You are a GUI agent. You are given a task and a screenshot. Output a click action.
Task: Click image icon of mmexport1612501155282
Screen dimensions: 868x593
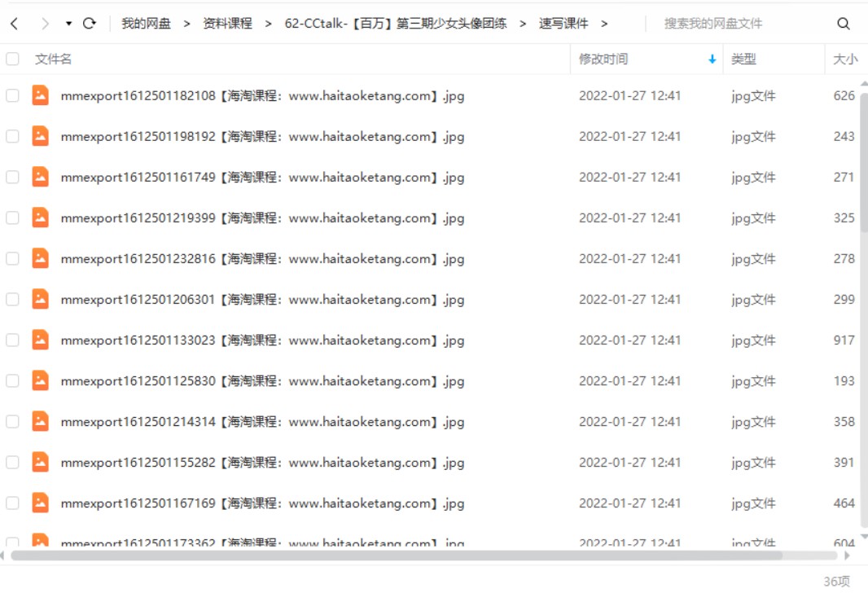pos(41,462)
